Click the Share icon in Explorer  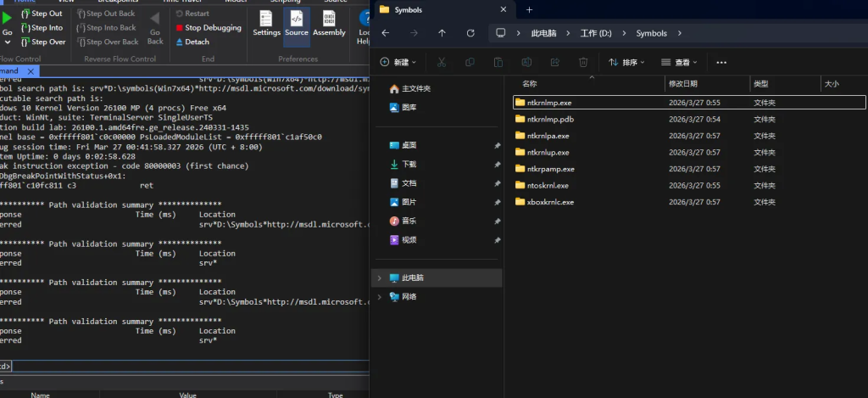pyautogui.click(x=554, y=62)
